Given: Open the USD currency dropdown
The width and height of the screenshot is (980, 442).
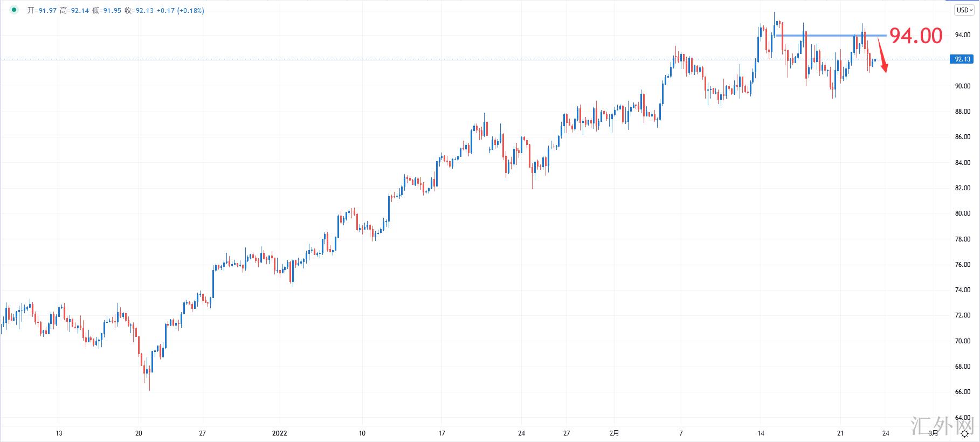Looking at the screenshot, I should 964,10.
